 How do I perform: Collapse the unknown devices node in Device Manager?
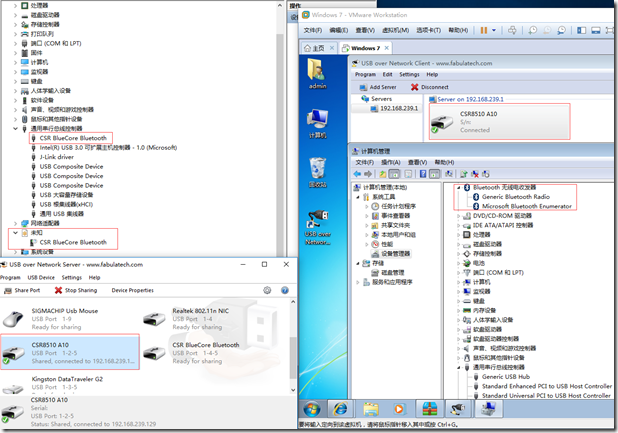click(15, 232)
